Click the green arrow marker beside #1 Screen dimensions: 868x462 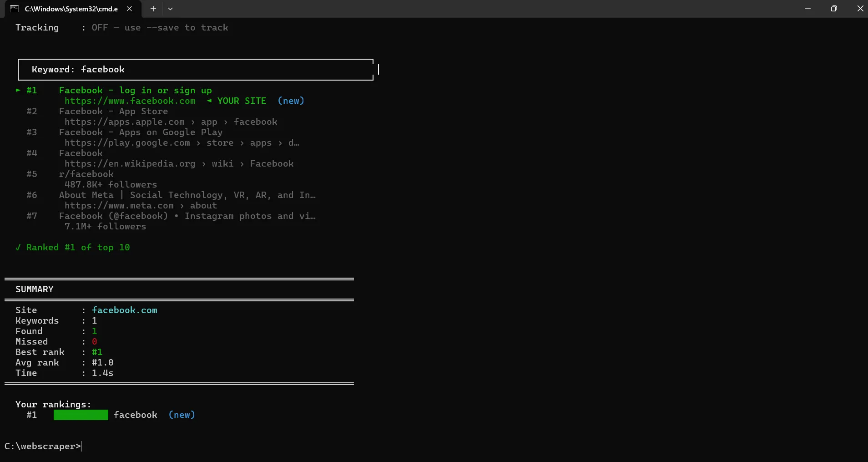tap(18, 90)
